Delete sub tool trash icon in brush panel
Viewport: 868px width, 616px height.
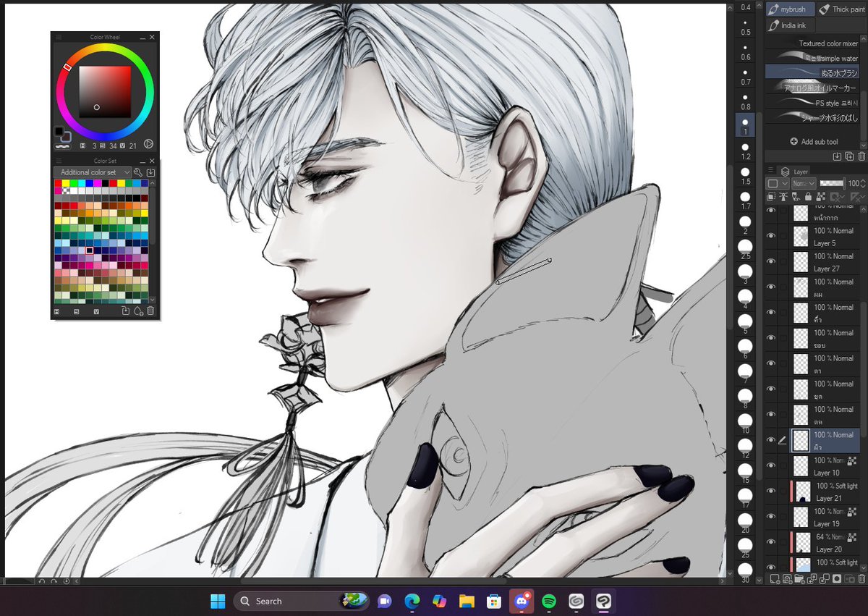[x=861, y=156]
